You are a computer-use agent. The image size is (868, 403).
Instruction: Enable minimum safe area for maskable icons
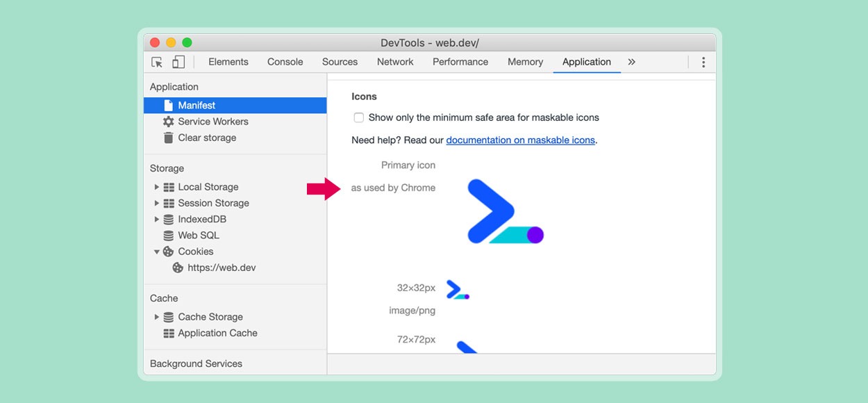(x=358, y=117)
